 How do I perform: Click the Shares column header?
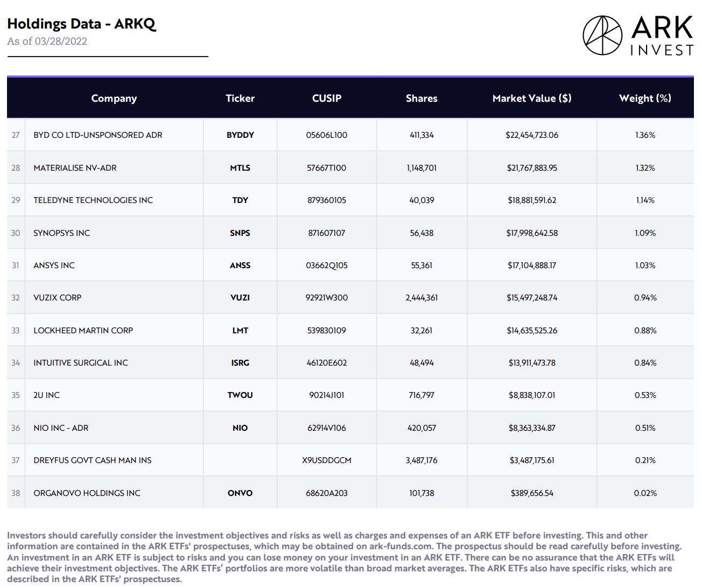(x=422, y=98)
